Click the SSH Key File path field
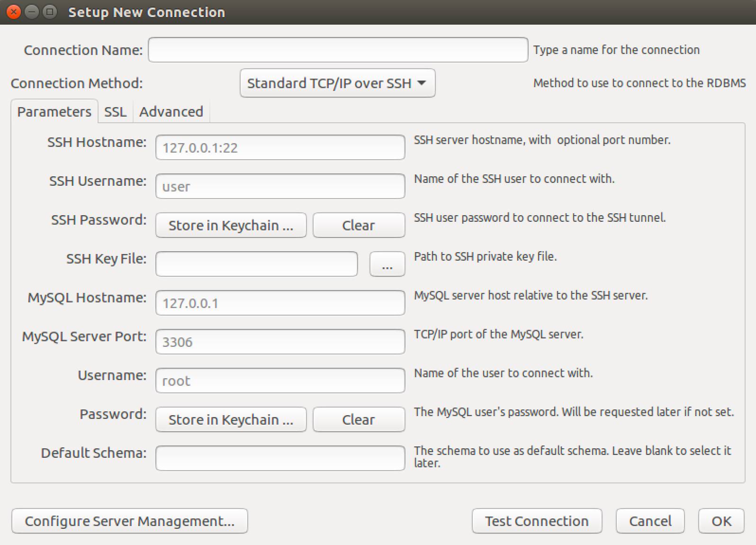Image resolution: width=756 pixels, height=545 pixels. 256,264
